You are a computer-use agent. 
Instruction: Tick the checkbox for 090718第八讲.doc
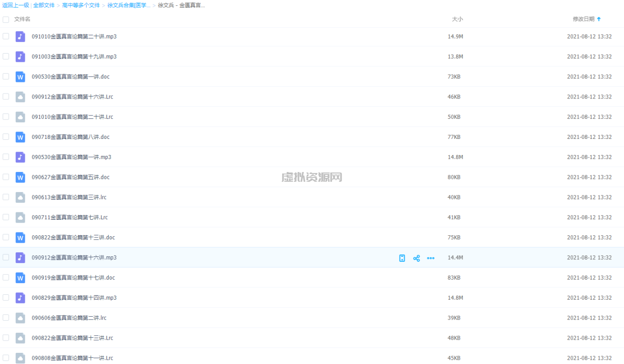click(x=6, y=136)
